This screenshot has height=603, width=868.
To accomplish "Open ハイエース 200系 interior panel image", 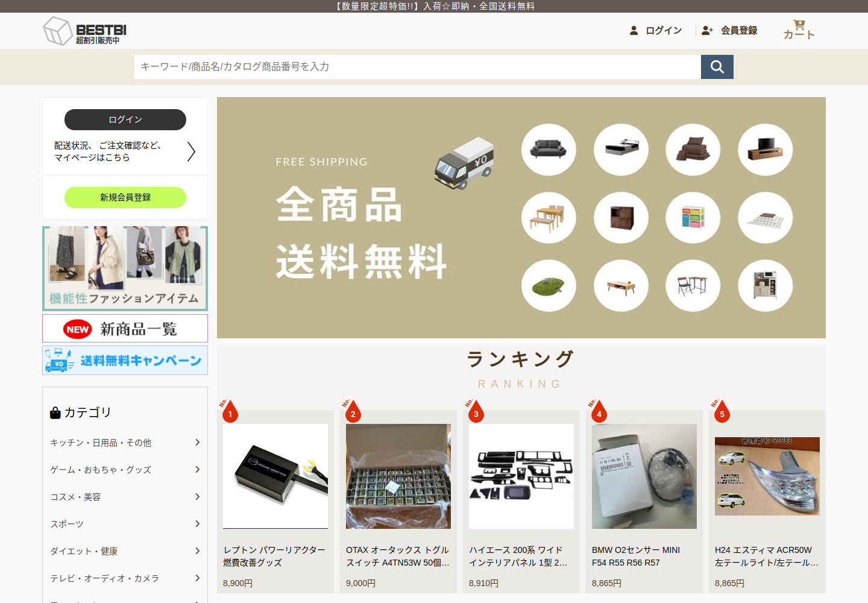I will point(521,476).
